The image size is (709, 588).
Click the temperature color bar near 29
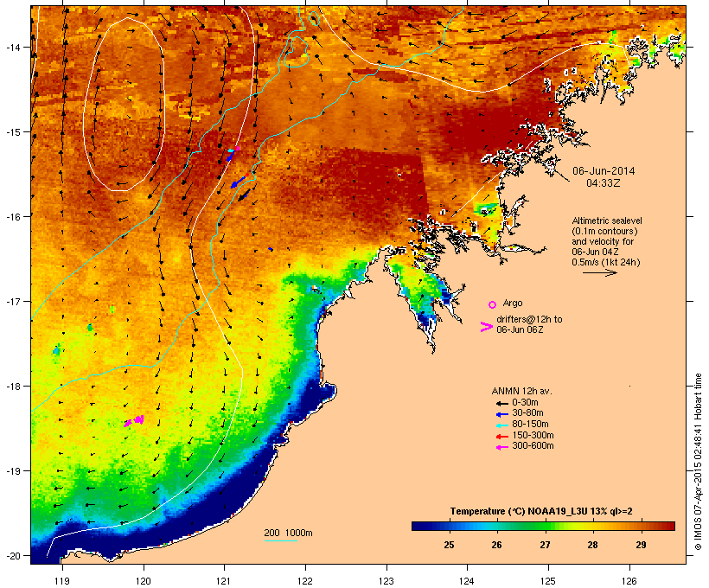click(641, 526)
